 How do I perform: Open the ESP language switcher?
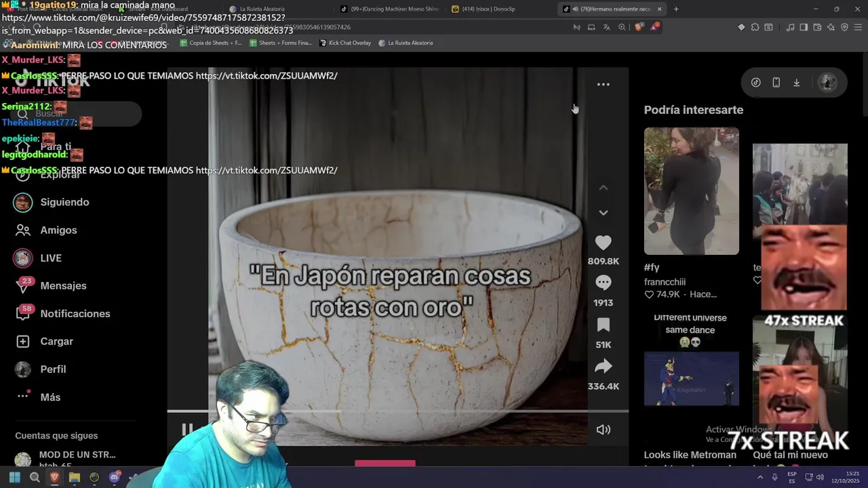coord(791,477)
